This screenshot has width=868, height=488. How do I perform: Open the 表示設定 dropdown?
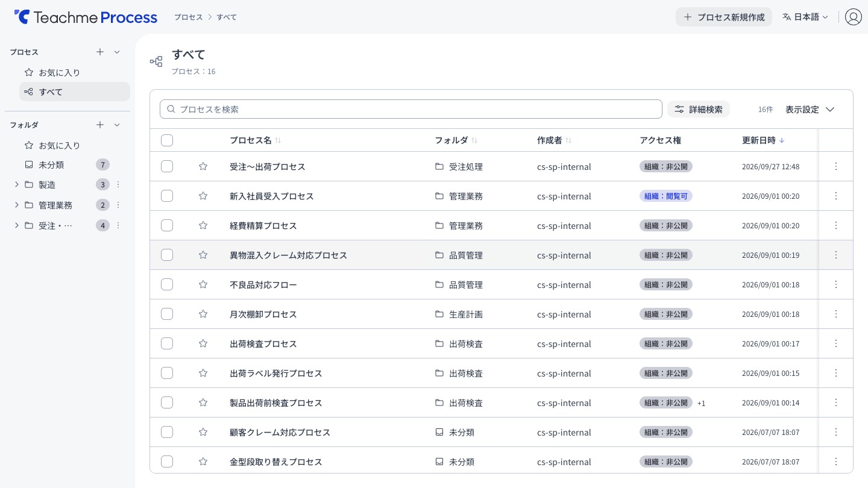click(810, 109)
